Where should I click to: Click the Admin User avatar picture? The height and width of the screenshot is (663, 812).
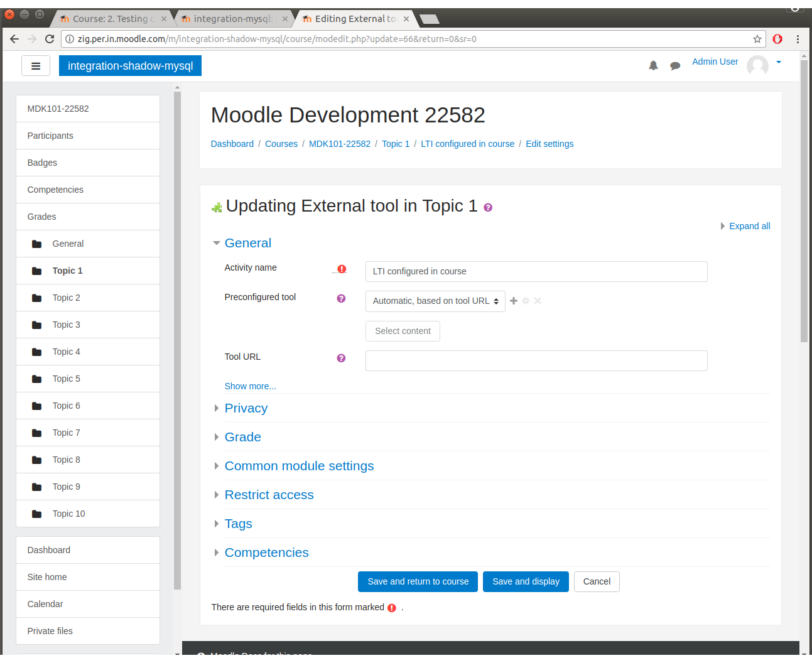[757, 65]
